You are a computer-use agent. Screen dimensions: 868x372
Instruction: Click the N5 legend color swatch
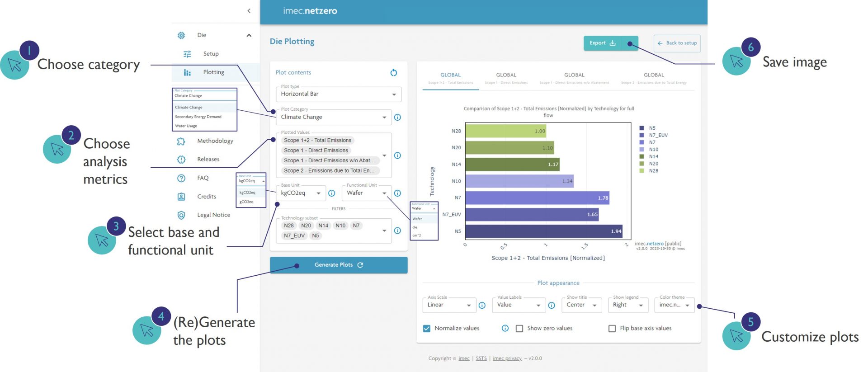click(x=642, y=128)
